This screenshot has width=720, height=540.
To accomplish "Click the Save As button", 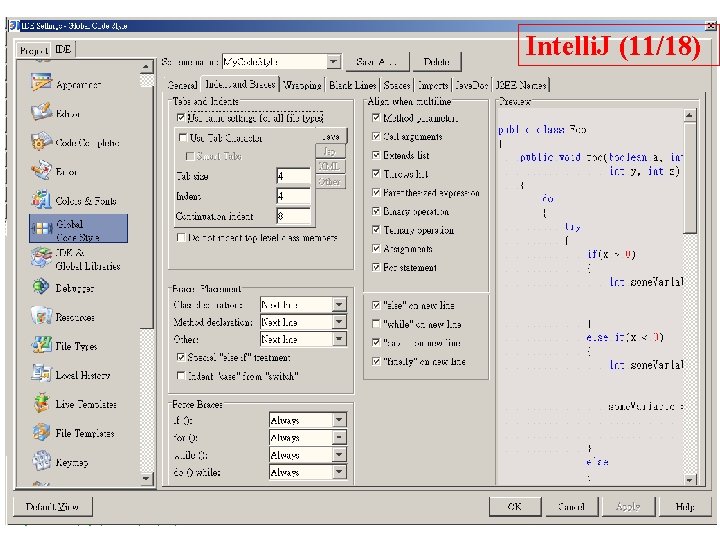I will point(377,62).
